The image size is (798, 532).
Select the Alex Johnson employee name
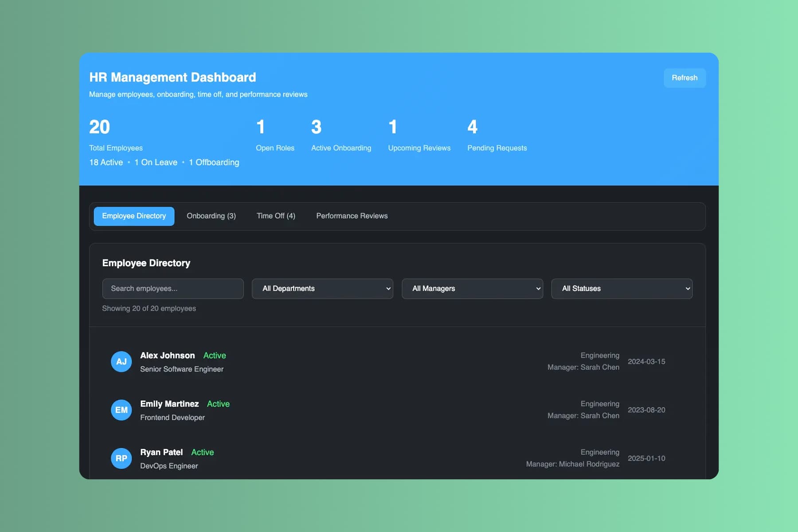168,356
